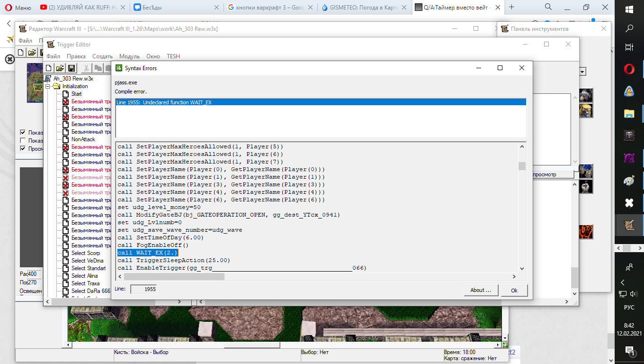Screen dimensions: 644x364
Task: Switch to the GISMETEO browser tab
Action: (x=364, y=7)
